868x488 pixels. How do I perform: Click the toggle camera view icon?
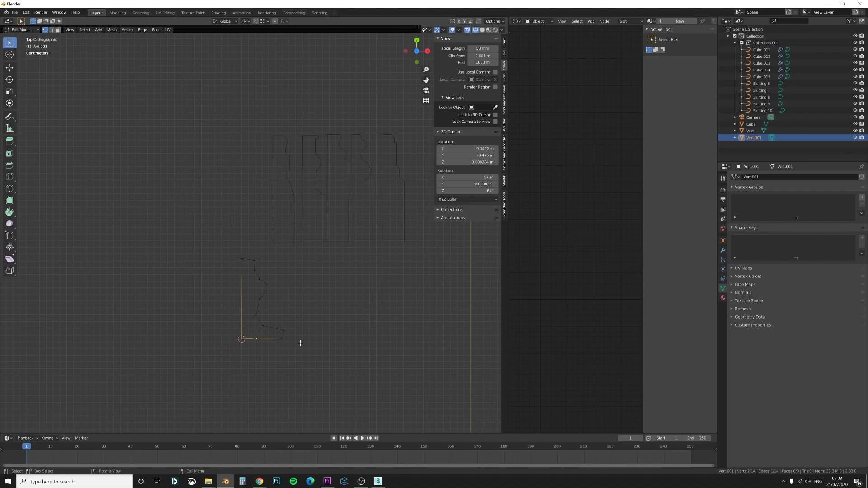tap(425, 90)
